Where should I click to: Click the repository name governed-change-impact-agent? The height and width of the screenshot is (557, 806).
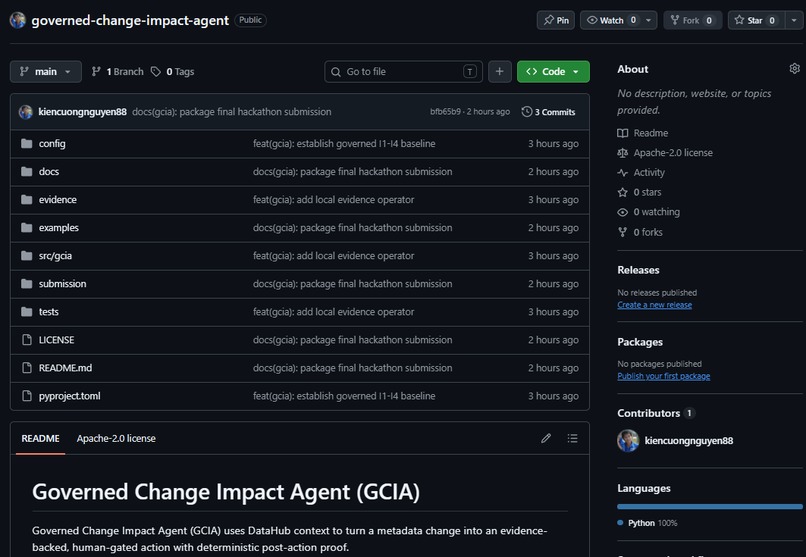point(130,20)
